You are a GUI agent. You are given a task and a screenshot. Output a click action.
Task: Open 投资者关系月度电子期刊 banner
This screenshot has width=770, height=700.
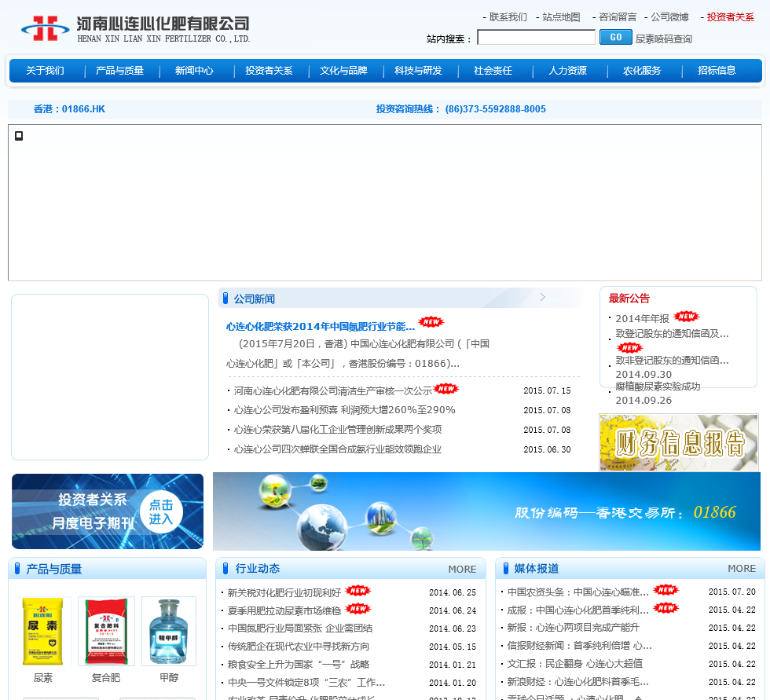108,511
